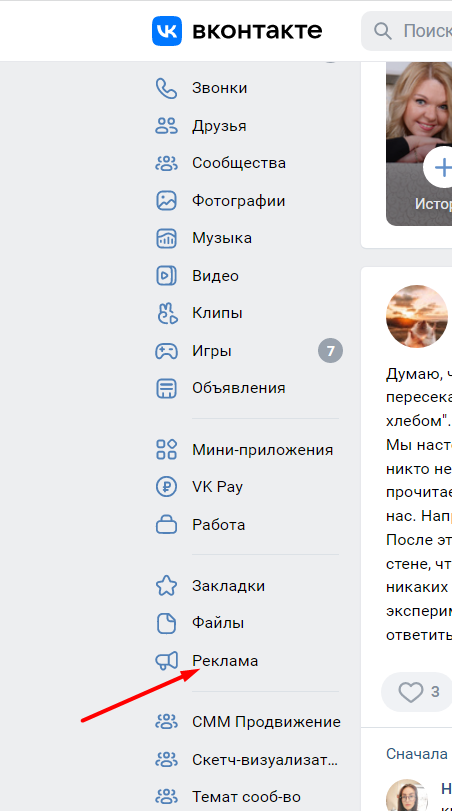Click the ВКОНТАКТЕ wordmark
Image resolution: width=452 pixels, height=811 pixels.
(x=257, y=32)
